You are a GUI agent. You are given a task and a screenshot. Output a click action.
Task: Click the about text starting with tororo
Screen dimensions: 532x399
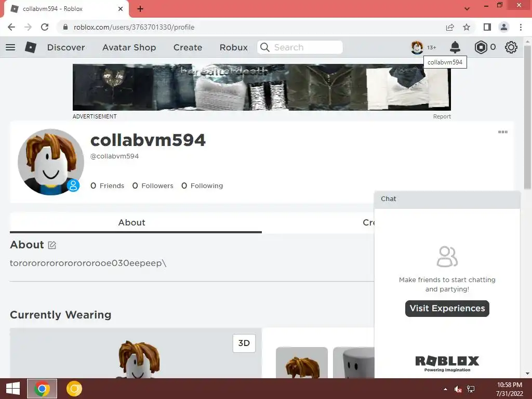(88, 263)
